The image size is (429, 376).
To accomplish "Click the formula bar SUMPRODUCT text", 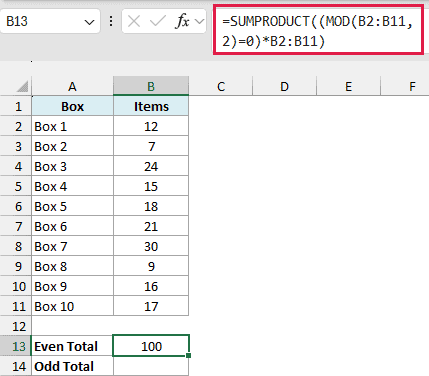I will point(318,31).
